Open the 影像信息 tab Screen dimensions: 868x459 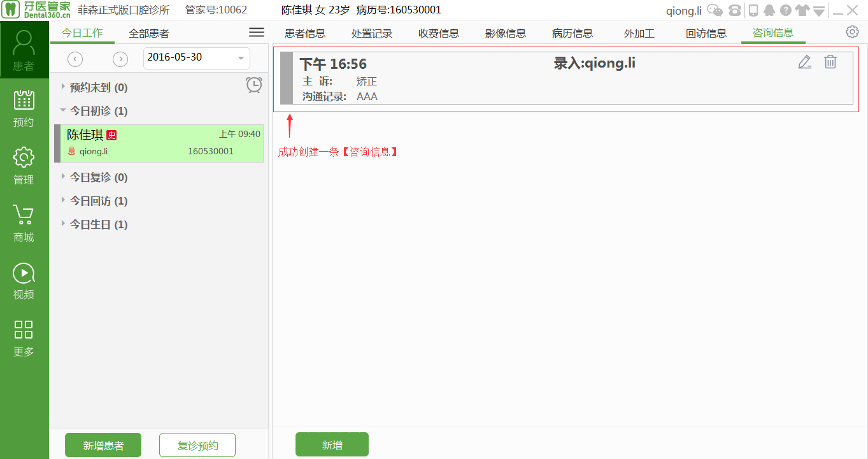506,33
